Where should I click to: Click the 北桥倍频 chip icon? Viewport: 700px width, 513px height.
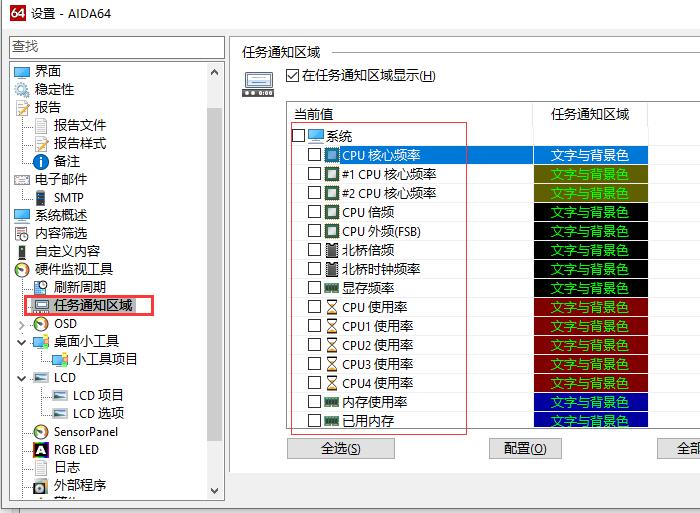(331, 250)
